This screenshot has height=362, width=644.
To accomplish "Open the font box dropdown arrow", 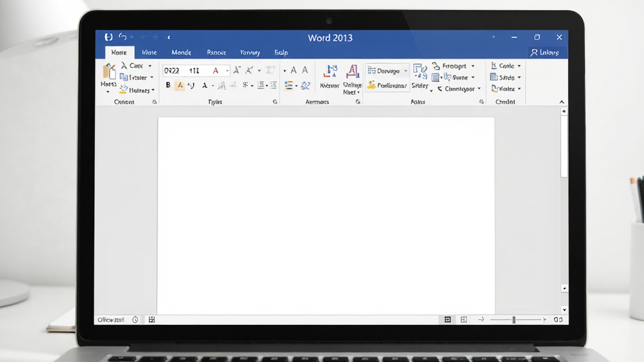I will [227, 71].
